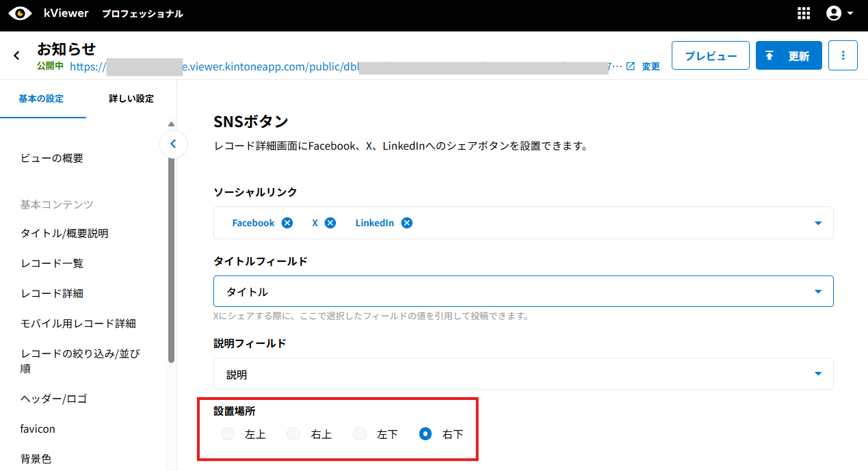Click the kViewer eye logo icon
This screenshot has height=471, width=868.
[x=21, y=14]
